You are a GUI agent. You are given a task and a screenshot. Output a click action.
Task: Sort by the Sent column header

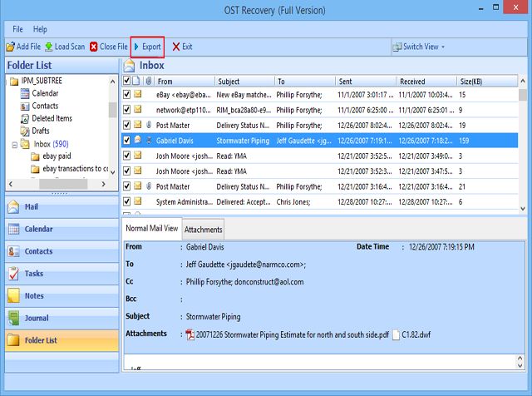click(366, 82)
